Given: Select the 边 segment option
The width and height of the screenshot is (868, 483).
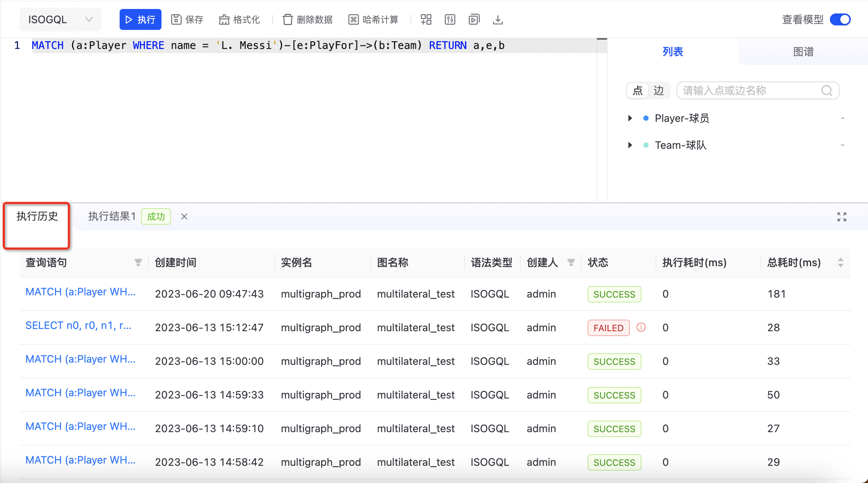Looking at the screenshot, I should tap(659, 90).
